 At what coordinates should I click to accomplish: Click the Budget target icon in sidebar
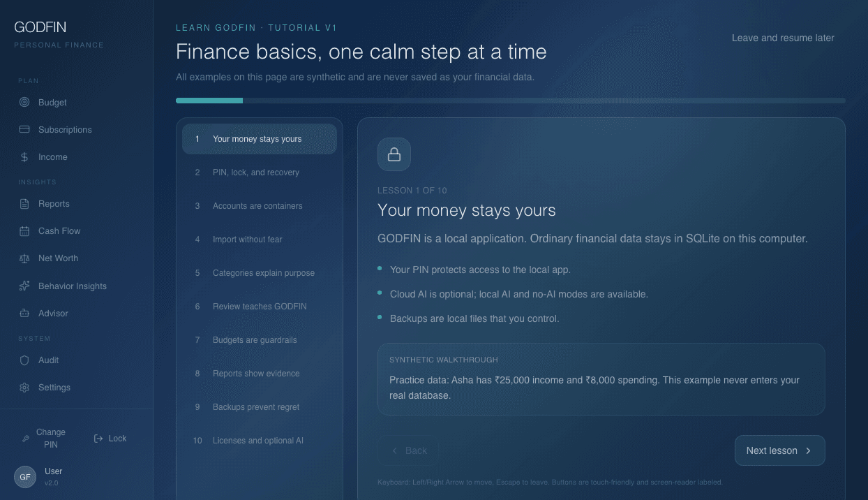click(x=24, y=102)
